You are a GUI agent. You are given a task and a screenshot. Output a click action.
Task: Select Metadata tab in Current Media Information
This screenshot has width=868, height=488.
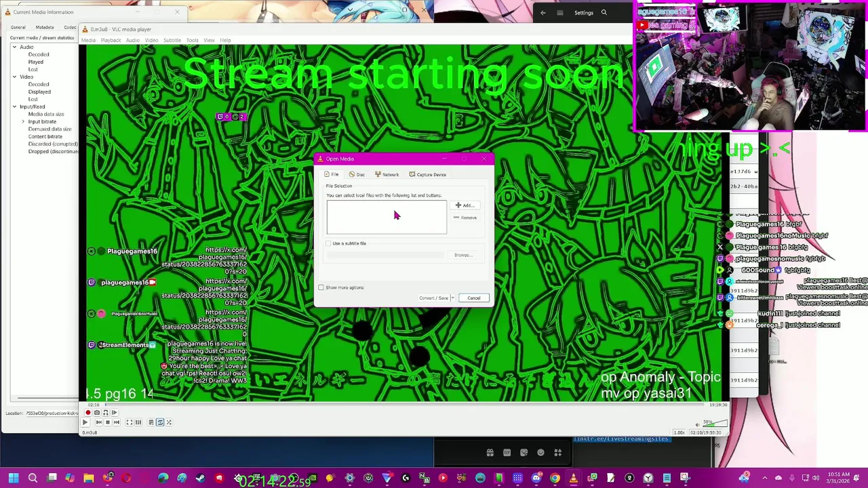click(45, 27)
